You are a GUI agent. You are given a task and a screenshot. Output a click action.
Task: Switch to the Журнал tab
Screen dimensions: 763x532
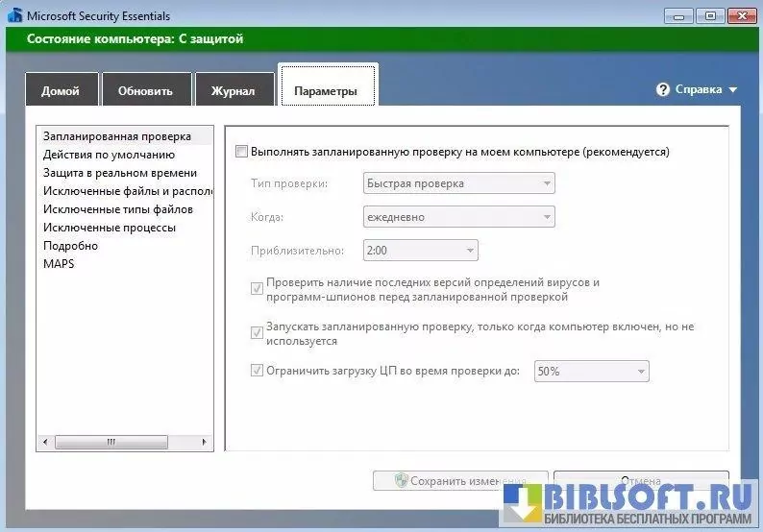click(x=234, y=91)
